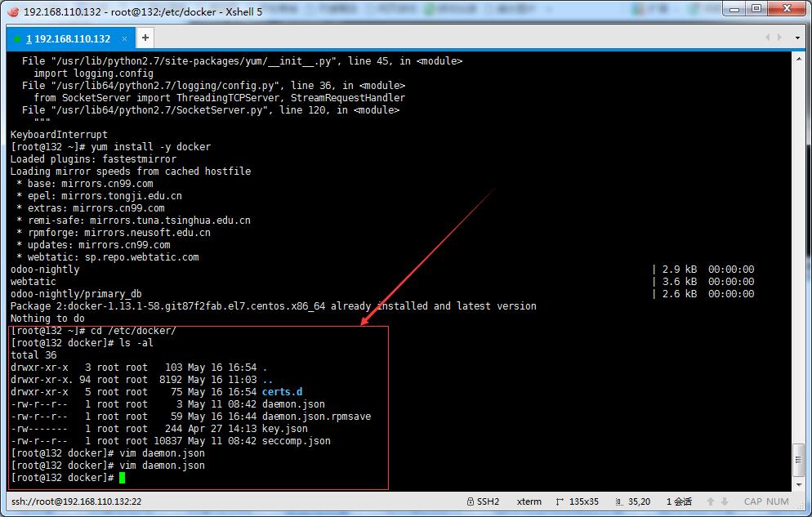
Task: Click the terminal scrollbar thumb
Action: tap(798, 460)
